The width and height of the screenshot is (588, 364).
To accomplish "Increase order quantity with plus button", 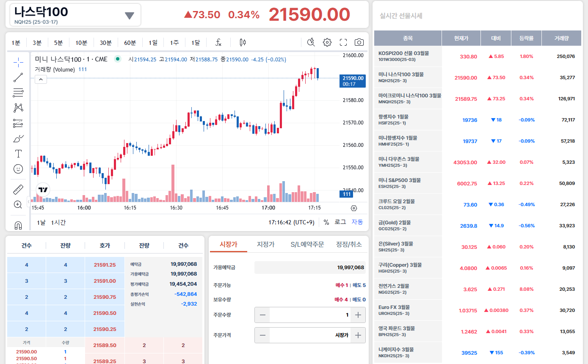I will click(358, 315).
